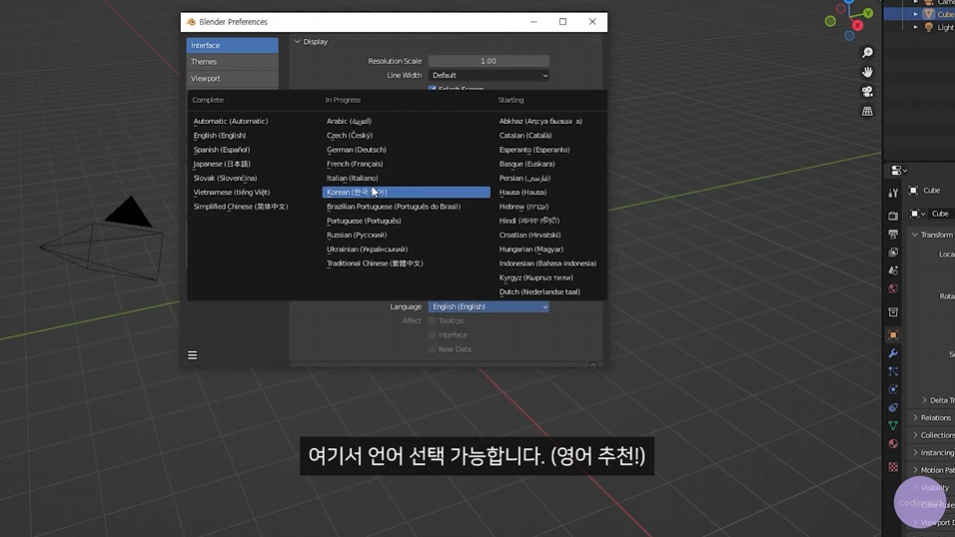Toggle the Interface translation checkbox
Screen dimensions: 955x537
click(x=432, y=335)
